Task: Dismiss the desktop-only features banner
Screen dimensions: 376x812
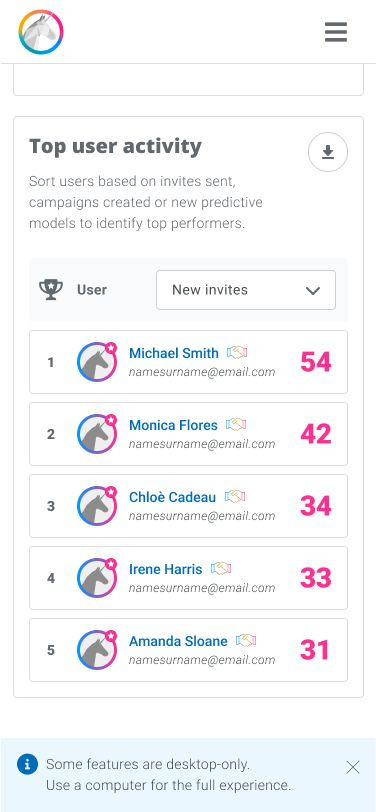Action: [353, 767]
